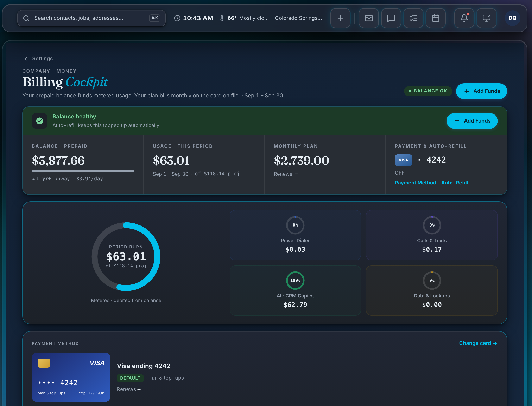Viewport: 532px width, 406px height.
Task: Click the OFF auto-refill status text
Action: tap(399, 173)
